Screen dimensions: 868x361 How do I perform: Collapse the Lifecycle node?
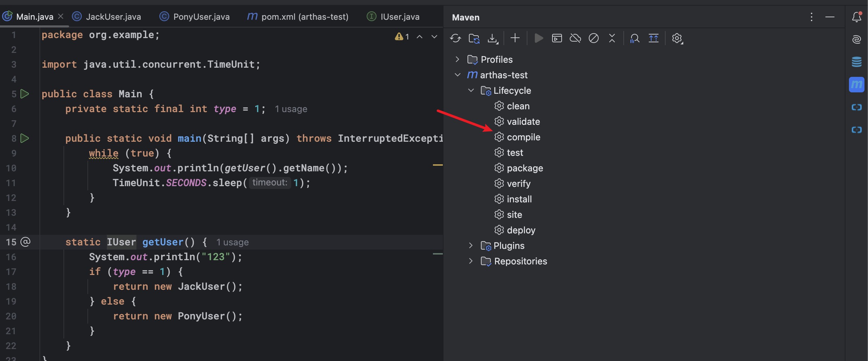coord(471,90)
